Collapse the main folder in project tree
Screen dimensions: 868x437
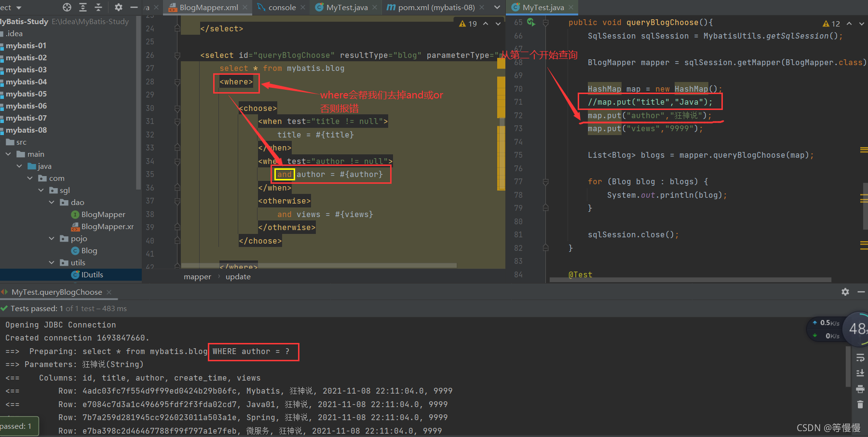(8, 154)
